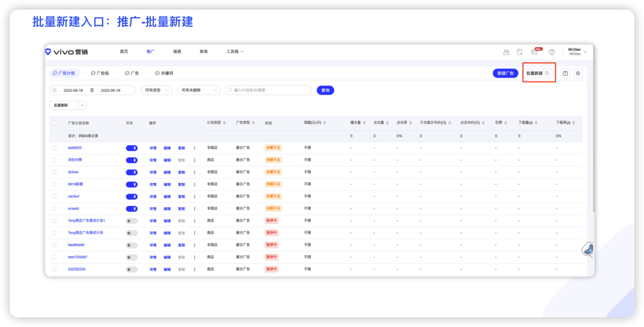The width and height of the screenshot is (644, 327).
Task: Turn off the switch for test9203 plan
Action: [x=131, y=148]
